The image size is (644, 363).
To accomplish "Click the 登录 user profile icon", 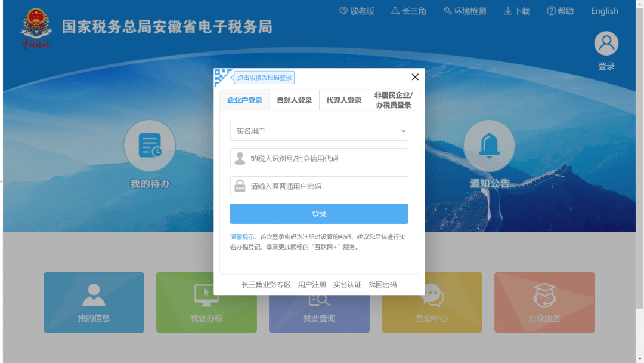I will tap(606, 42).
